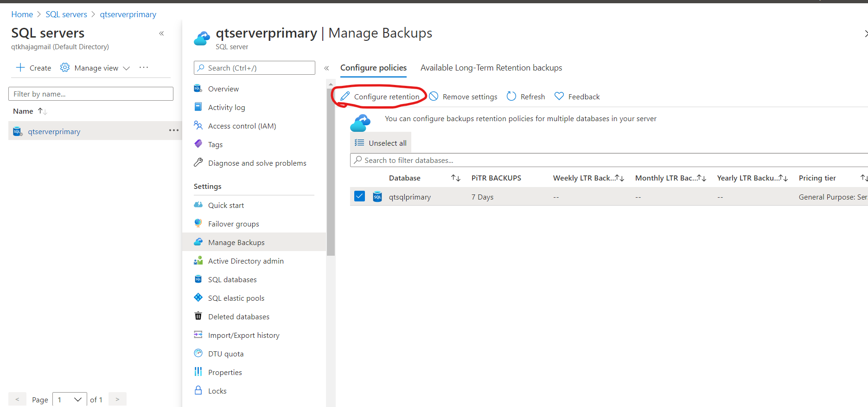Collapse the resource menu sidebar
This screenshot has width=868, height=407.
[326, 68]
